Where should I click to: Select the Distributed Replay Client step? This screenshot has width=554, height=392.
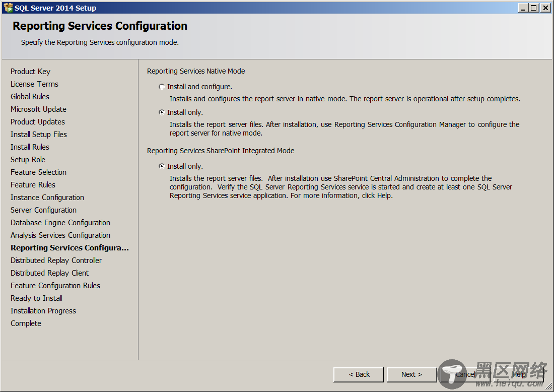click(49, 273)
